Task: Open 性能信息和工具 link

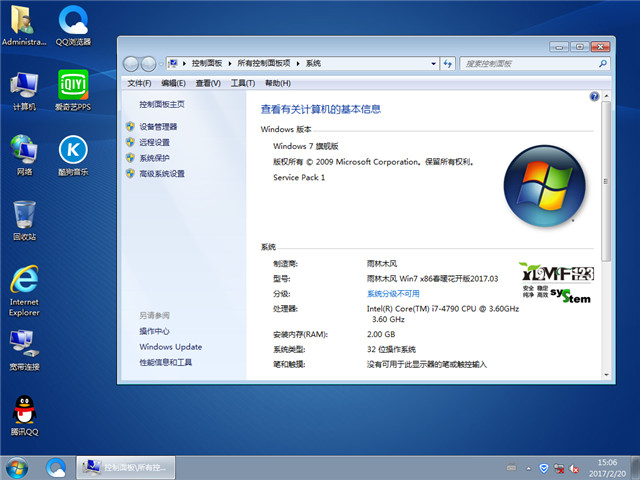Action: [x=165, y=362]
